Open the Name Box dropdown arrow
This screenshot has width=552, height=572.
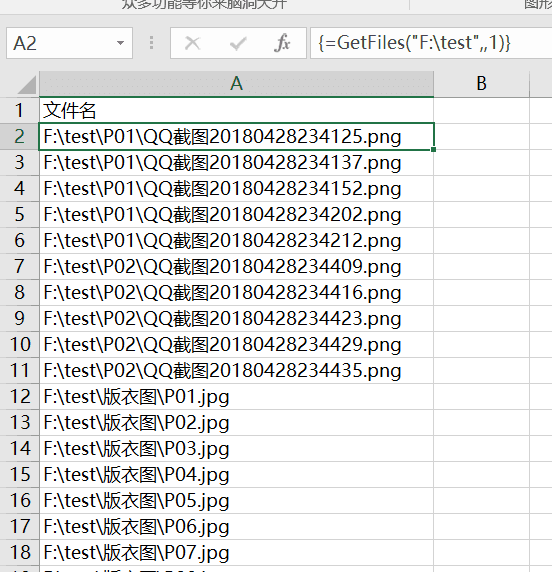[120, 43]
